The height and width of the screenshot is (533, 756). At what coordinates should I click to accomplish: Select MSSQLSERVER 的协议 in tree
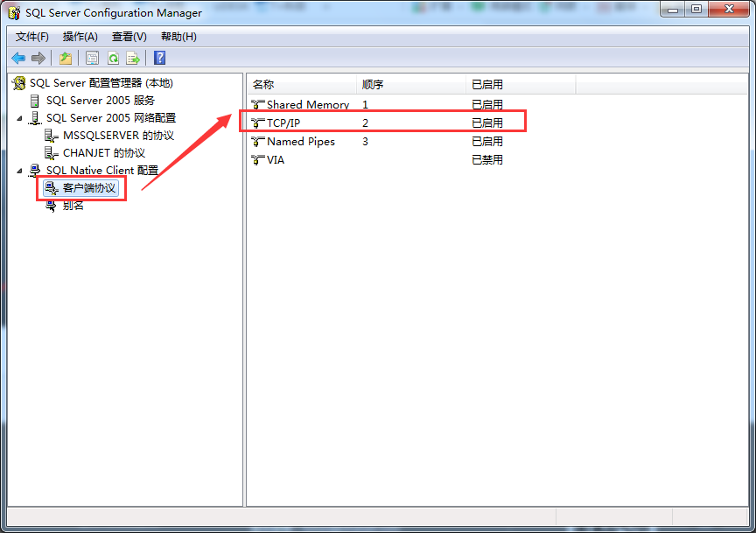(118, 135)
